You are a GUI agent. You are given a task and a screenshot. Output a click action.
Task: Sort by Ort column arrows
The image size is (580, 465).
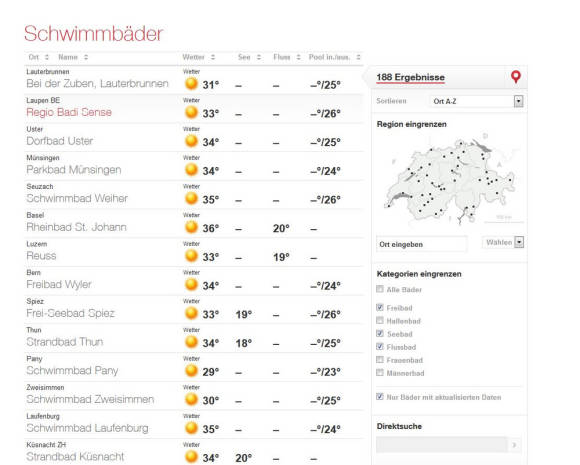[47, 57]
